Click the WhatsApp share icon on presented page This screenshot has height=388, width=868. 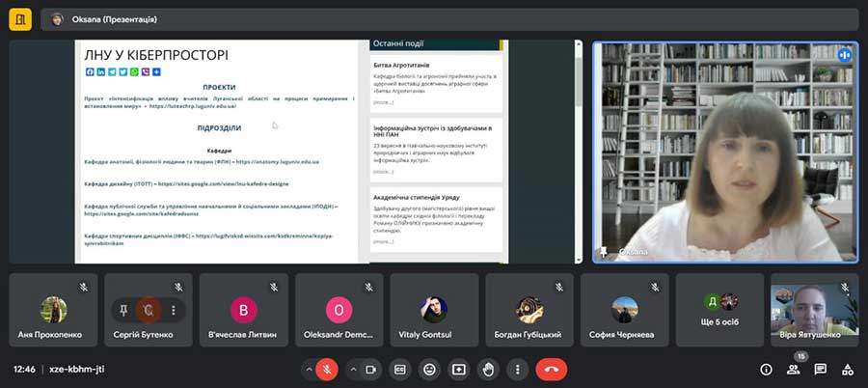tap(134, 71)
